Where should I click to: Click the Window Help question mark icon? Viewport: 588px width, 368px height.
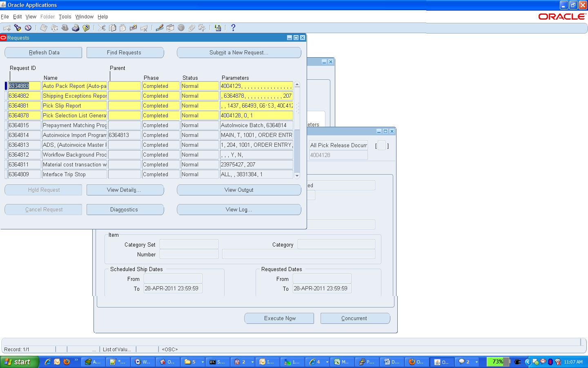tap(233, 28)
